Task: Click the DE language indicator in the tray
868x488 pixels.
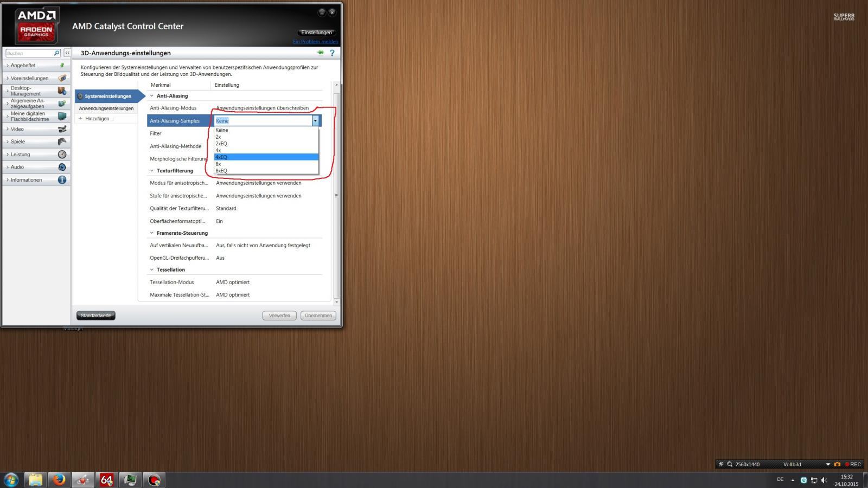Action: (x=780, y=479)
